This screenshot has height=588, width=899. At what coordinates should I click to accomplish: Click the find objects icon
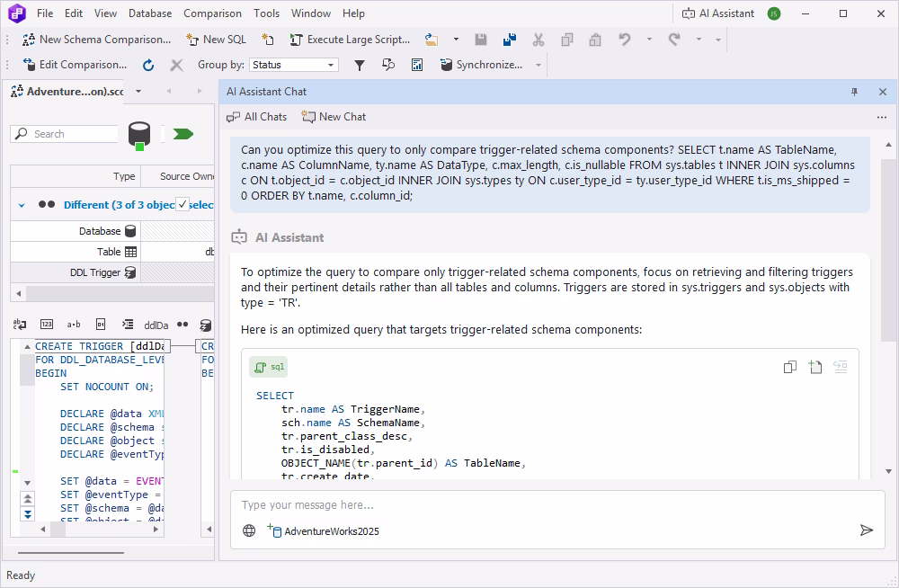tap(388, 65)
